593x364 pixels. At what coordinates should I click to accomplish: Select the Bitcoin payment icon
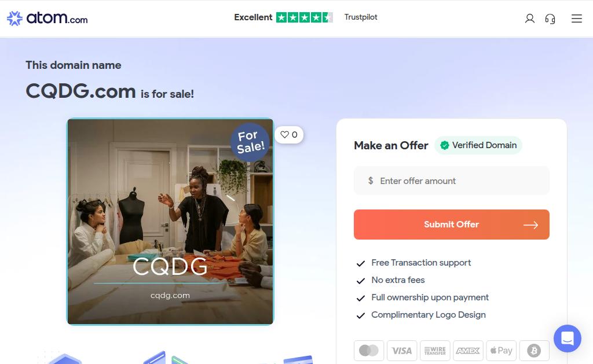pyautogui.click(x=534, y=351)
